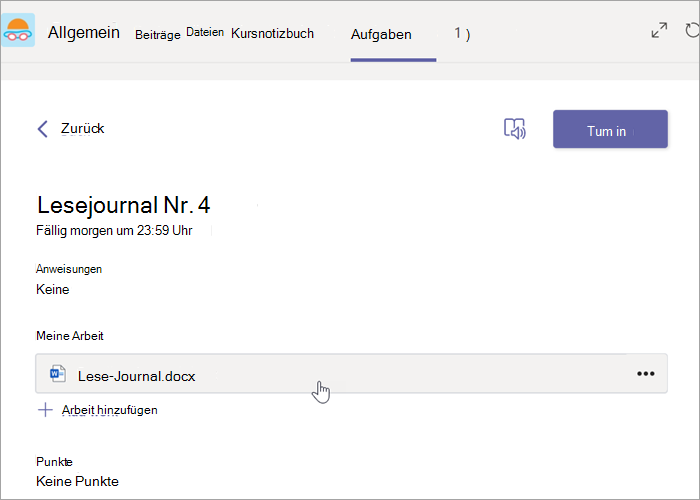This screenshot has width=700, height=500.
Task: Click the Keine text under Anweisungen
Action: pyautogui.click(x=53, y=289)
